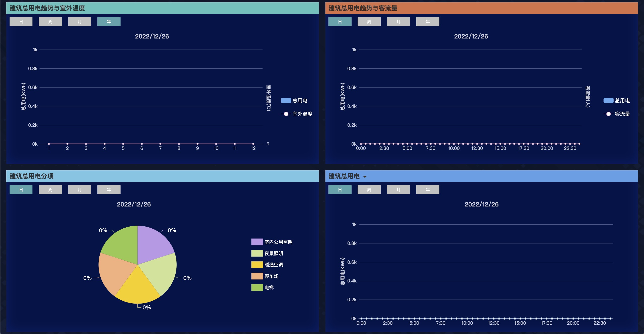Select 日 tab in 客流量 panel
The height and width of the screenshot is (334, 644).
click(340, 22)
